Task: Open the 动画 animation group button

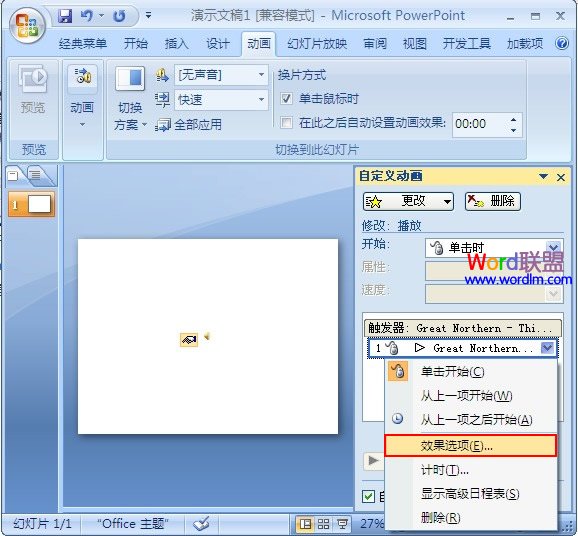Action: [x=82, y=97]
